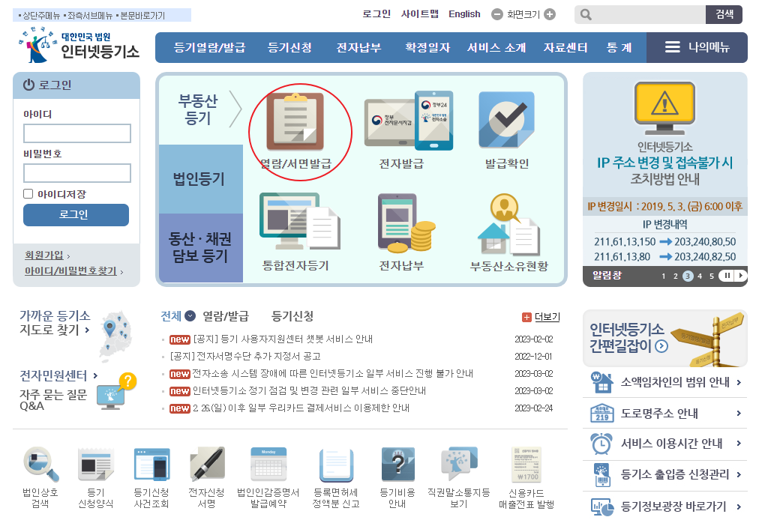
Task: Click the 전자민원센터 Q&A monitor icon
Action: (116, 392)
